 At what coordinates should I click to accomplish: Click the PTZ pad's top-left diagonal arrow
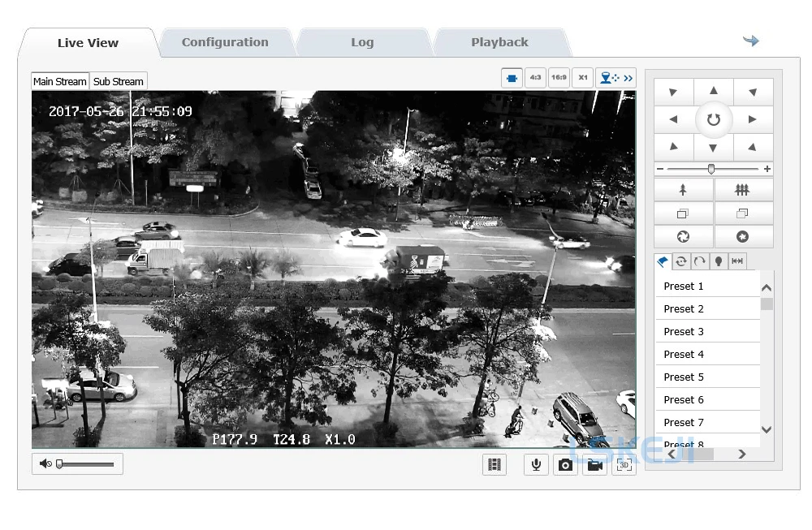click(673, 93)
